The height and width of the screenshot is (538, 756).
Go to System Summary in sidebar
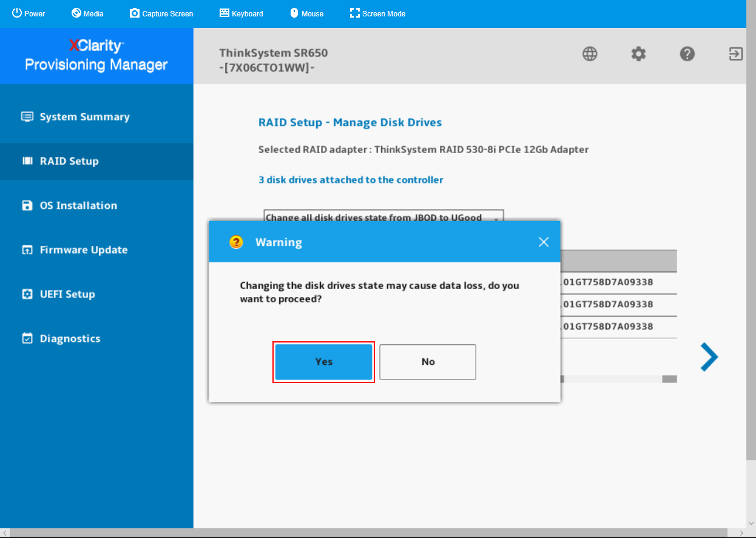96,117
